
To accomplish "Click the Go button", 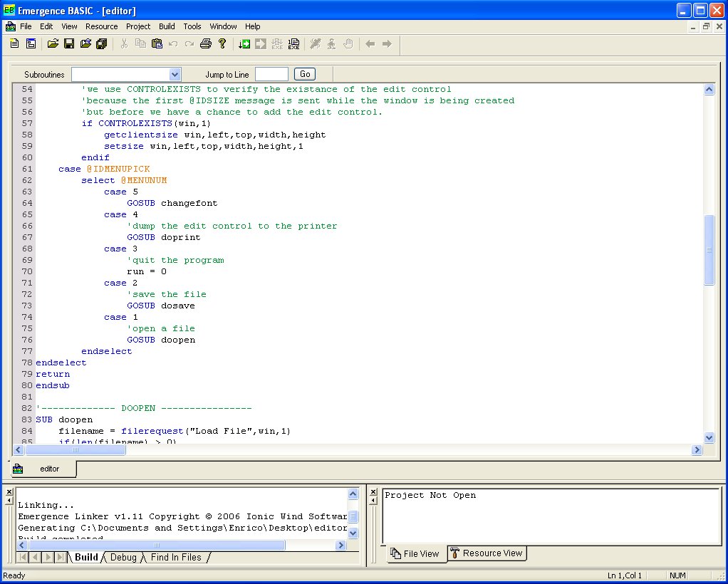I will 305,74.
